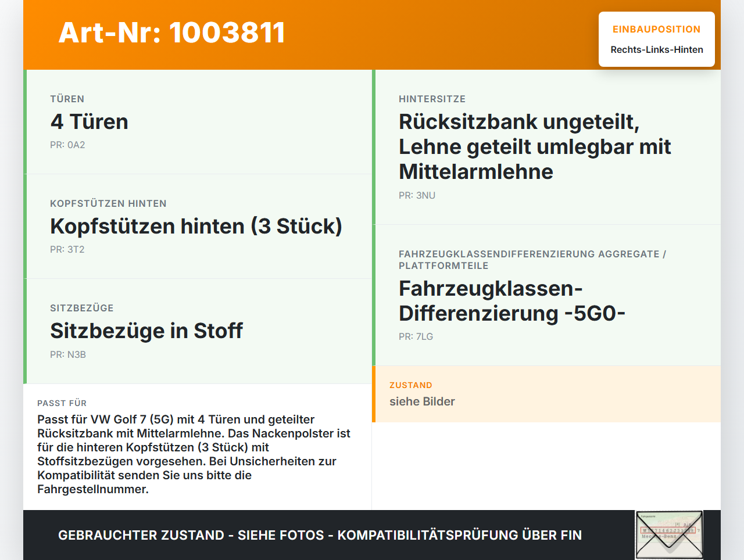Select Sitzbezüge in Stoff card
Screen dimensions: 744x560
pyautogui.click(x=198, y=331)
